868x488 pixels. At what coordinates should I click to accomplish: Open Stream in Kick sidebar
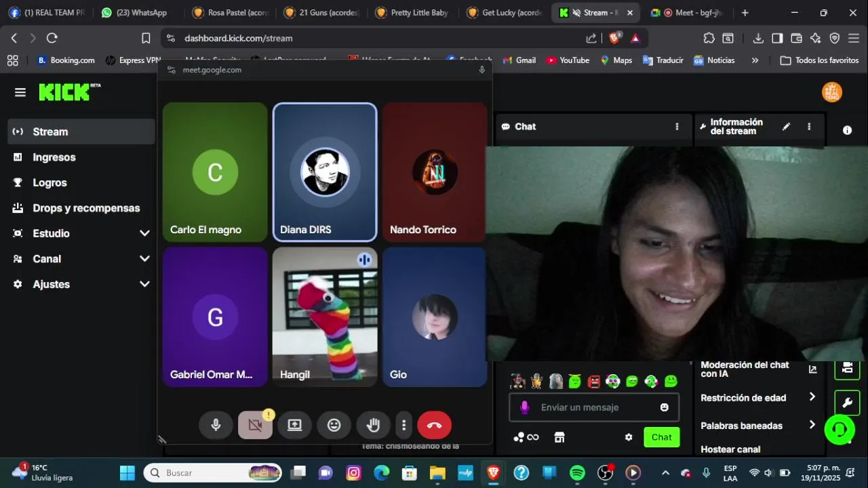(x=81, y=131)
